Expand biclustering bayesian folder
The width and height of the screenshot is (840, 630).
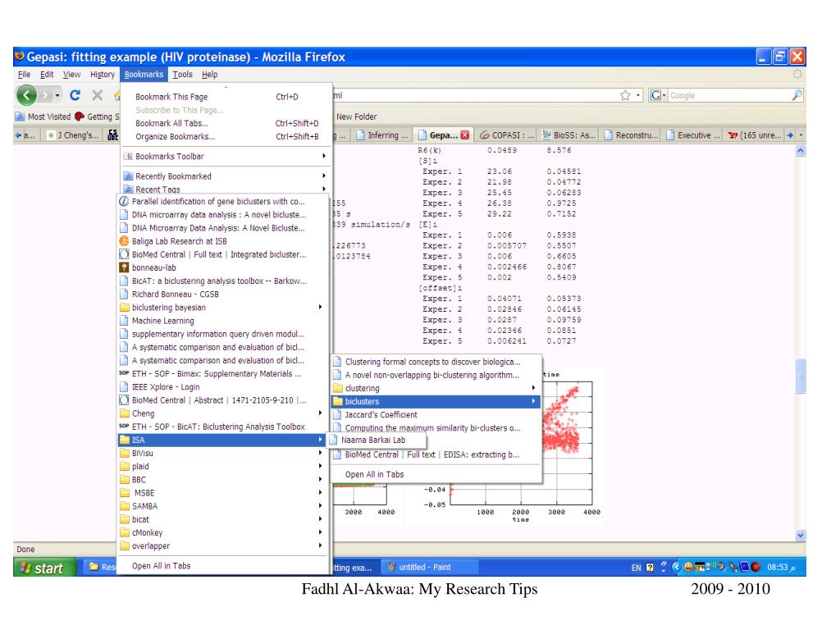click(x=223, y=308)
